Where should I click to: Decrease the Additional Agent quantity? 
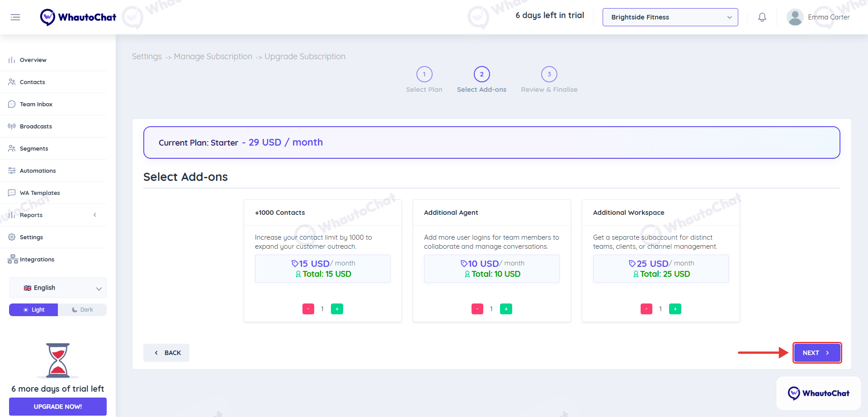pyautogui.click(x=477, y=309)
